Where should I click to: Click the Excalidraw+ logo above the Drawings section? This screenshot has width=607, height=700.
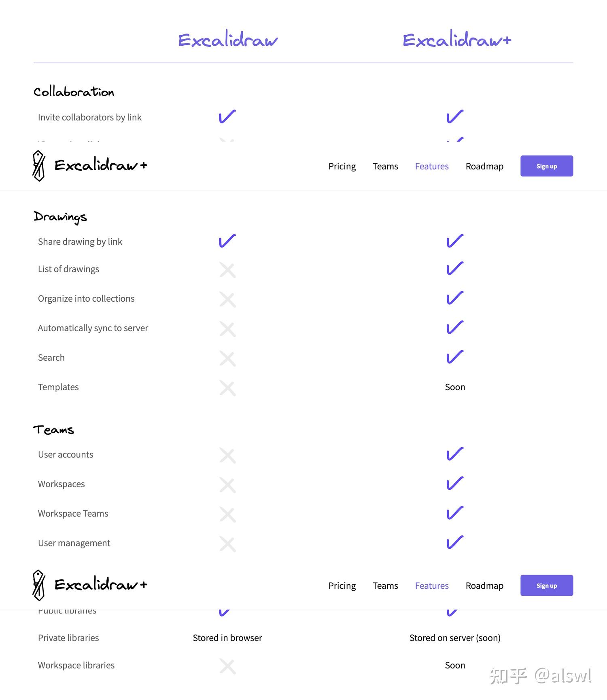[90, 166]
